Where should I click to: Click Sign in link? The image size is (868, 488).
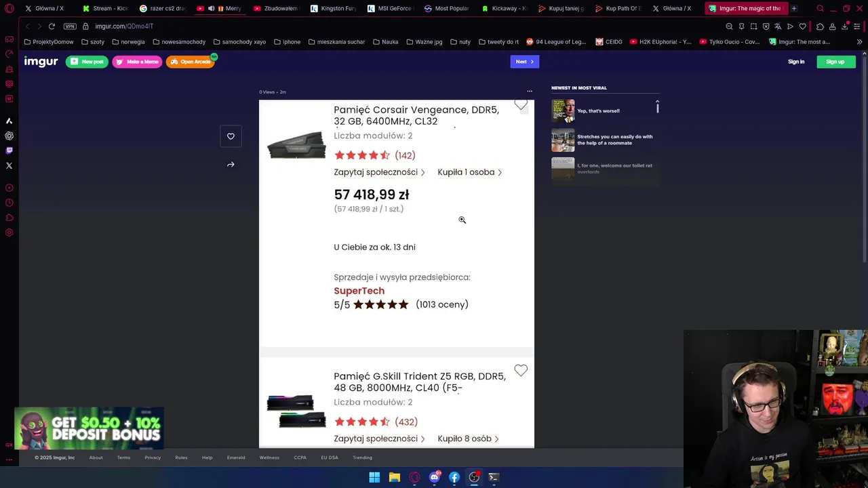[x=796, y=62]
